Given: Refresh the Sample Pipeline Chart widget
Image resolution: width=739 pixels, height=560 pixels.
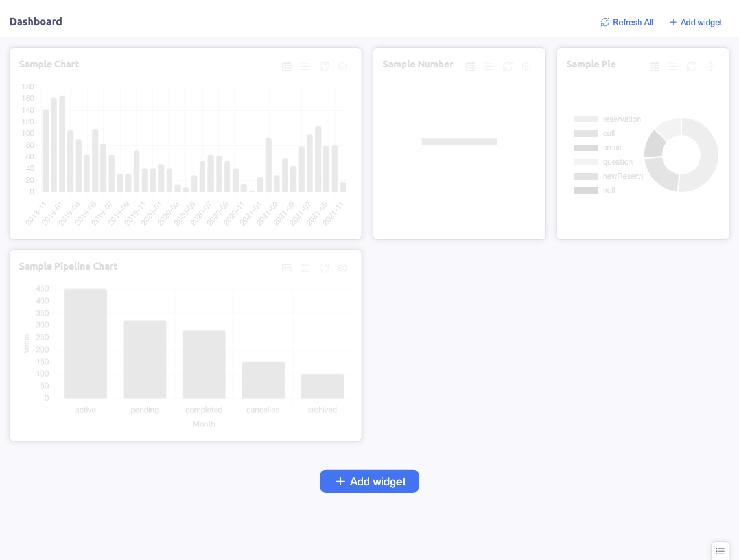Looking at the screenshot, I should [x=324, y=268].
